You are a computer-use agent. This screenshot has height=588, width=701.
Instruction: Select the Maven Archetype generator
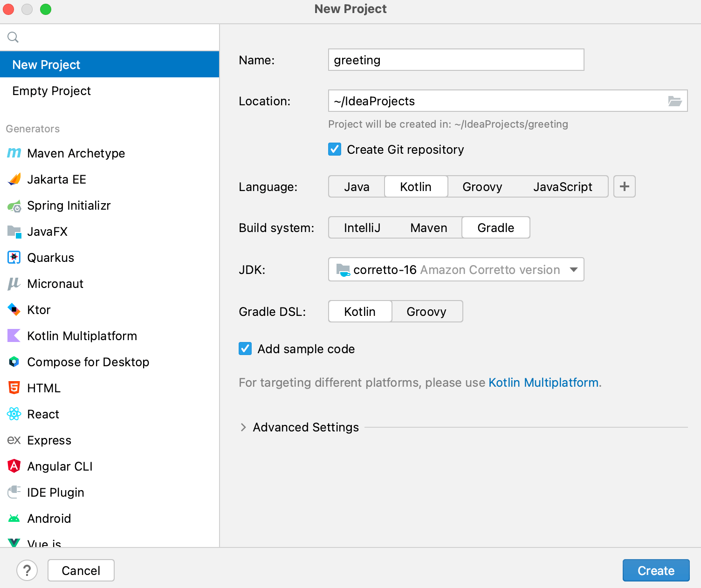76,153
